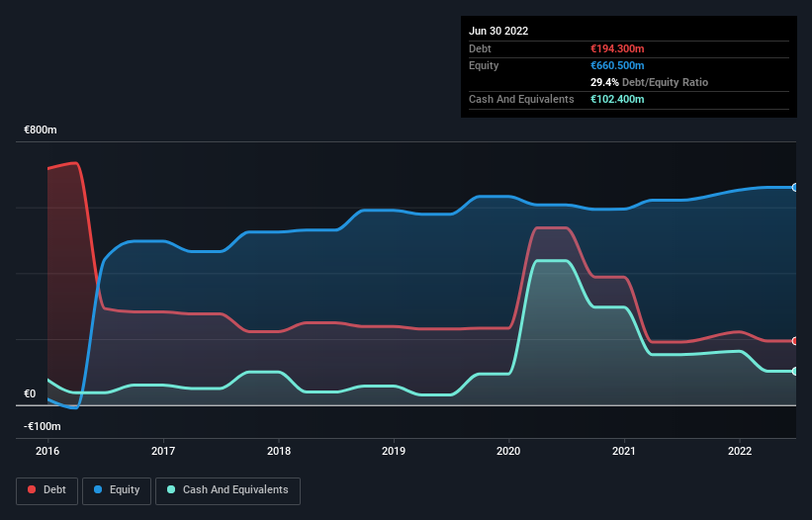Toggle Cash And Equivalents legend button
The width and height of the screenshot is (812, 520).
(227, 490)
